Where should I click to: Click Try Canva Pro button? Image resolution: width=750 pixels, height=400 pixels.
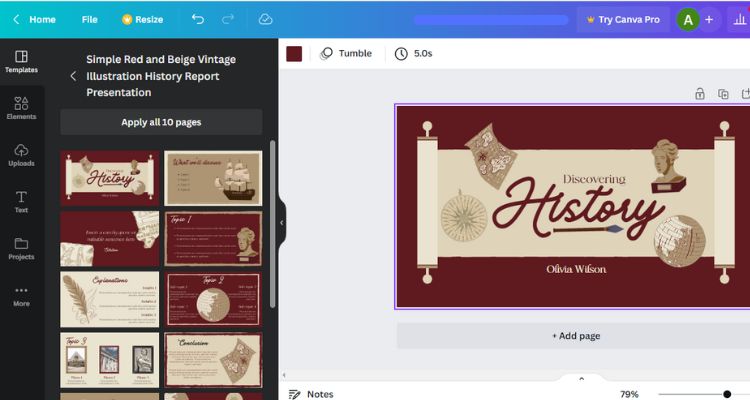[x=623, y=20]
